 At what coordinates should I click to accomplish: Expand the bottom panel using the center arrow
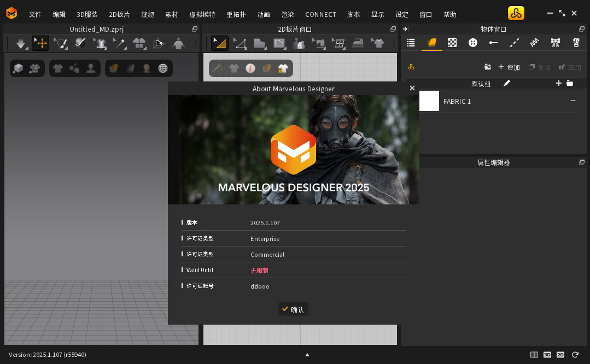coord(307,354)
